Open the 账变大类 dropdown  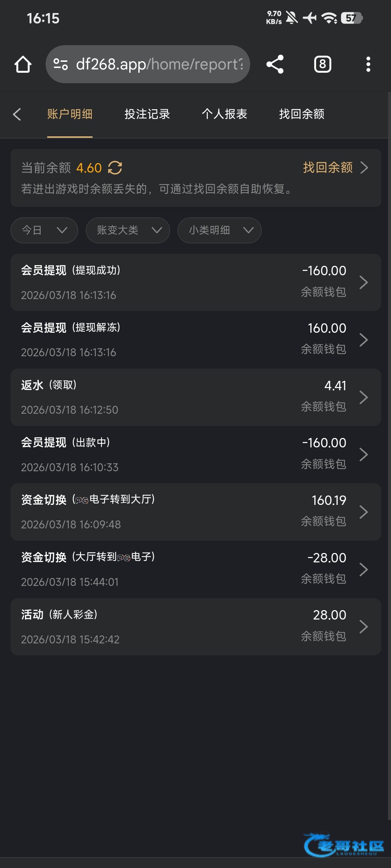pyautogui.click(x=128, y=230)
